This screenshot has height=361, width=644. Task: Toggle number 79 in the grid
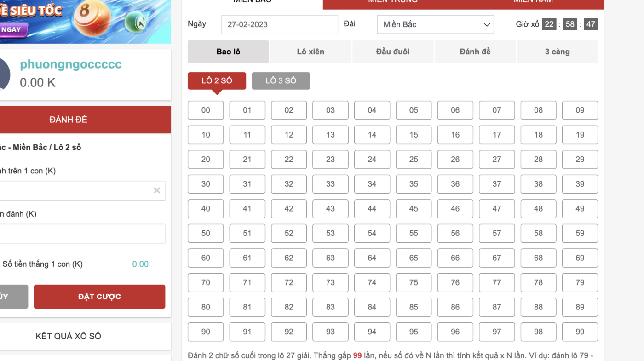pos(580,282)
